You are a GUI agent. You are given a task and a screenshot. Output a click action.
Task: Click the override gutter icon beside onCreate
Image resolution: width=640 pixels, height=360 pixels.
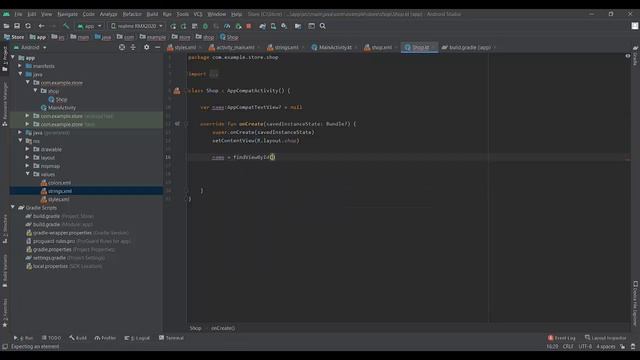[177, 124]
